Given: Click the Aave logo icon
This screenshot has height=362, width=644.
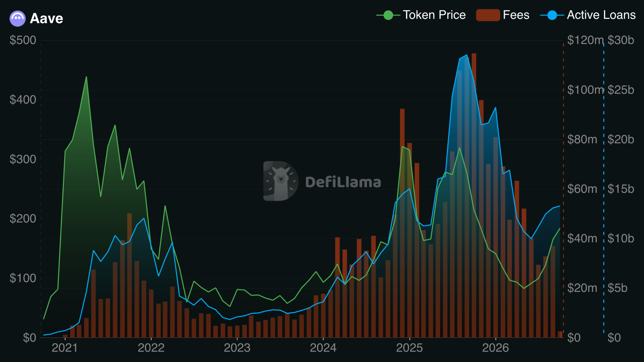Looking at the screenshot, I should pyautogui.click(x=18, y=19).
